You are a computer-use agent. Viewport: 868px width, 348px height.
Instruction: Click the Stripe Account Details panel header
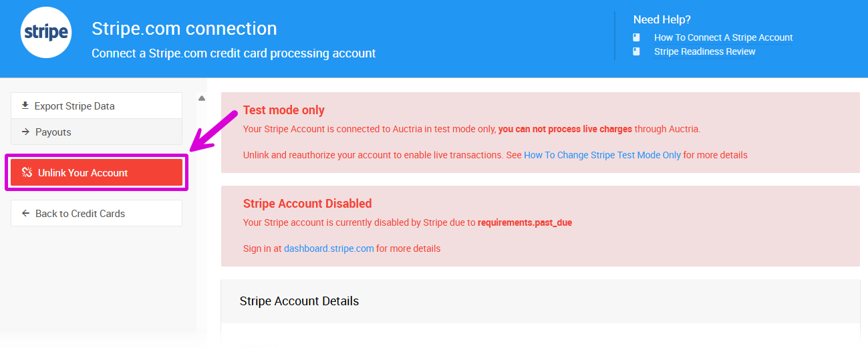pos(299,301)
